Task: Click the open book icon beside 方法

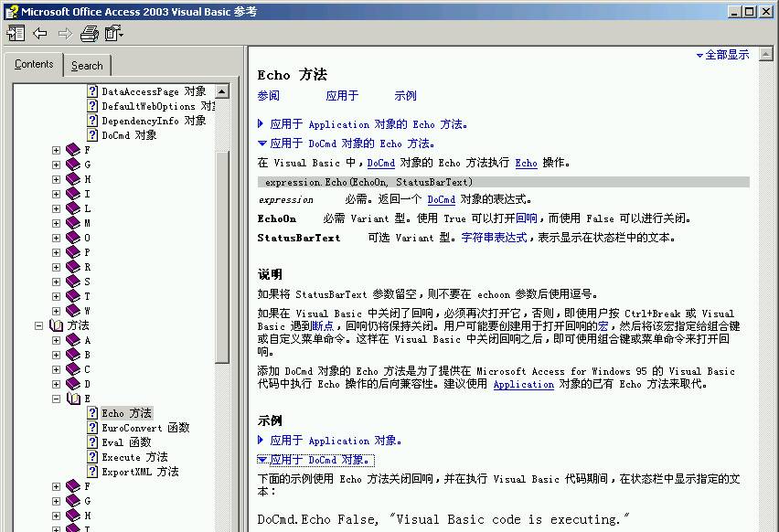Action: pos(56,325)
